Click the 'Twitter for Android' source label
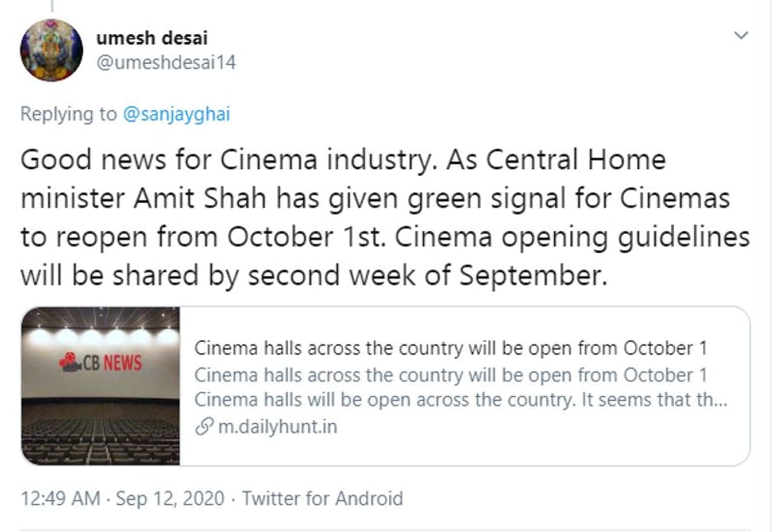The height and width of the screenshot is (532, 772). pyautogui.click(x=322, y=499)
